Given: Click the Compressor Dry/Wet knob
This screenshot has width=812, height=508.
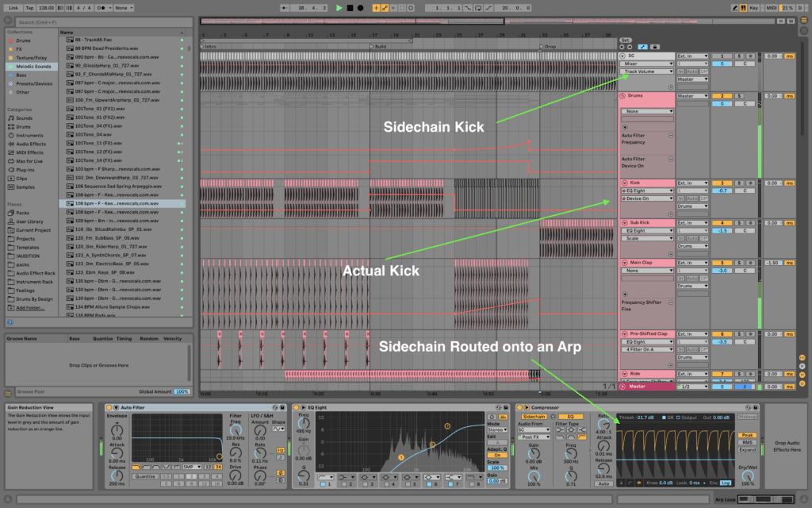Looking at the screenshot, I should point(747,476).
